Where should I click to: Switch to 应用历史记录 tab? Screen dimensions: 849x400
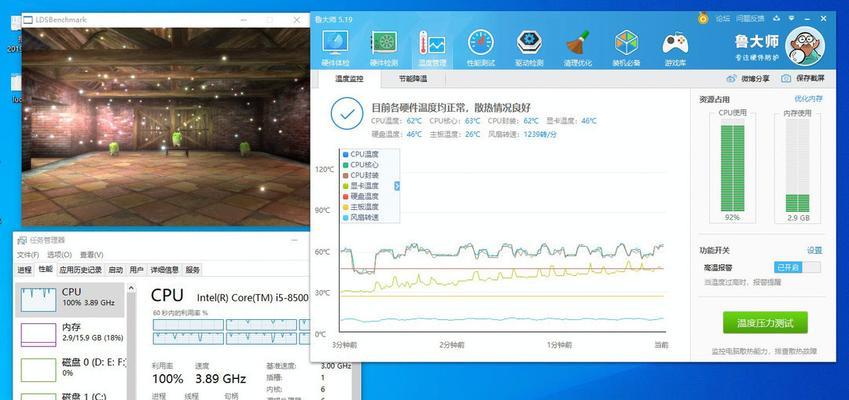[x=80, y=270]
